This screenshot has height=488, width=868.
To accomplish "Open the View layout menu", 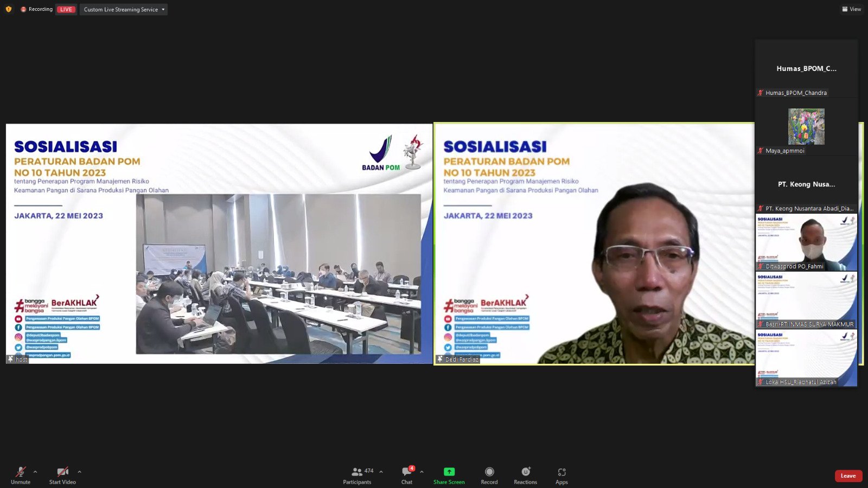I will 851,9.
